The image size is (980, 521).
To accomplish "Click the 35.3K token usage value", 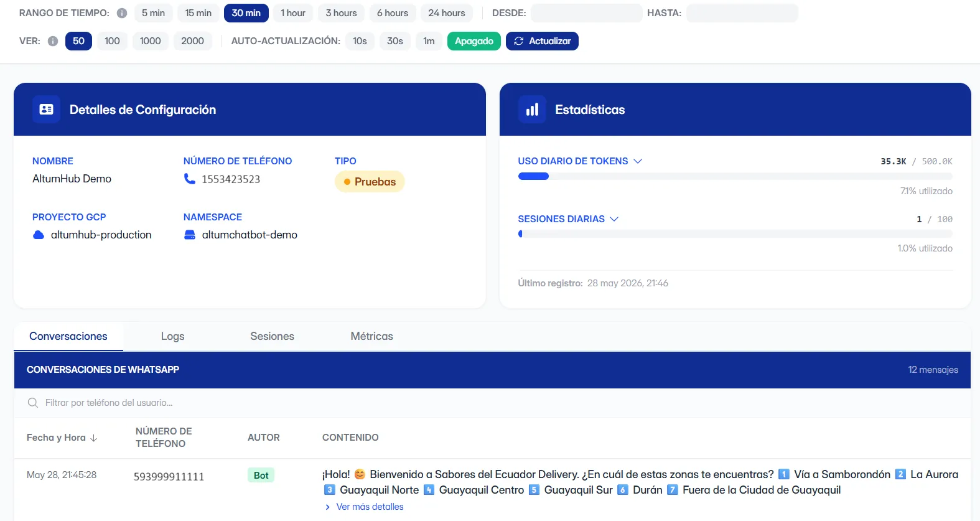I will 893,161.
